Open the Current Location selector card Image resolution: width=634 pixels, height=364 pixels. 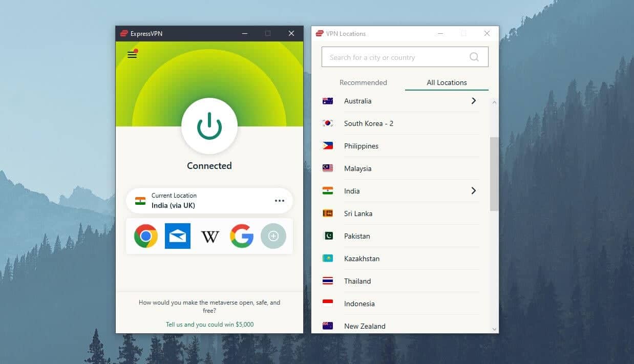pyautogui.click(x=209, y=201)
